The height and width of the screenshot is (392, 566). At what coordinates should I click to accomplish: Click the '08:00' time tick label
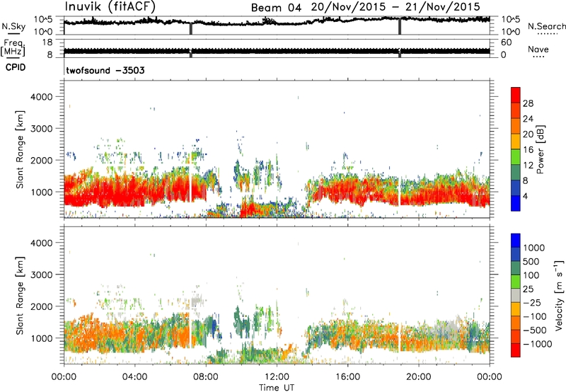pyautogui.click(x=206, y=377)
